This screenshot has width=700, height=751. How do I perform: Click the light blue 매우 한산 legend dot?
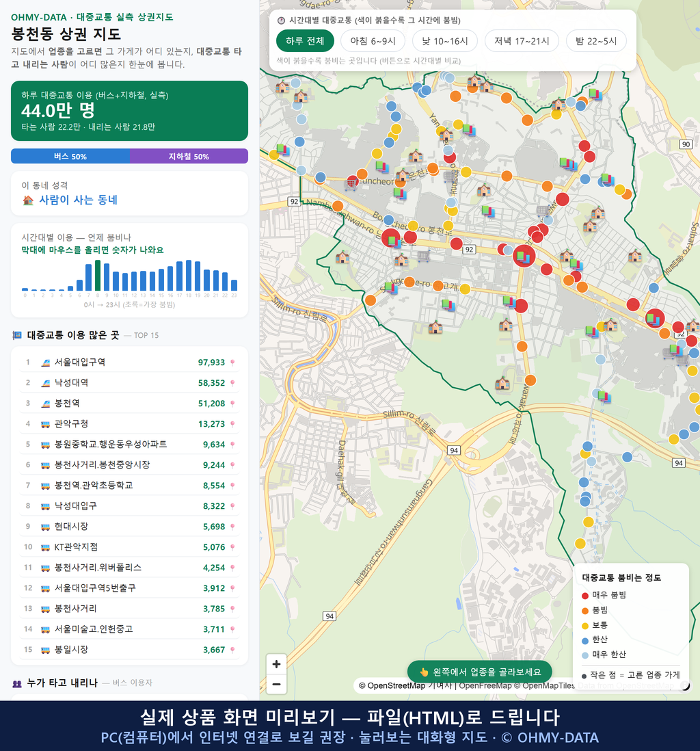click(x=584, y=655)
